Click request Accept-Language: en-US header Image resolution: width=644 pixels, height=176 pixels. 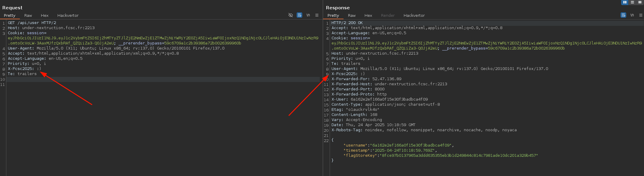coord(45,59)
